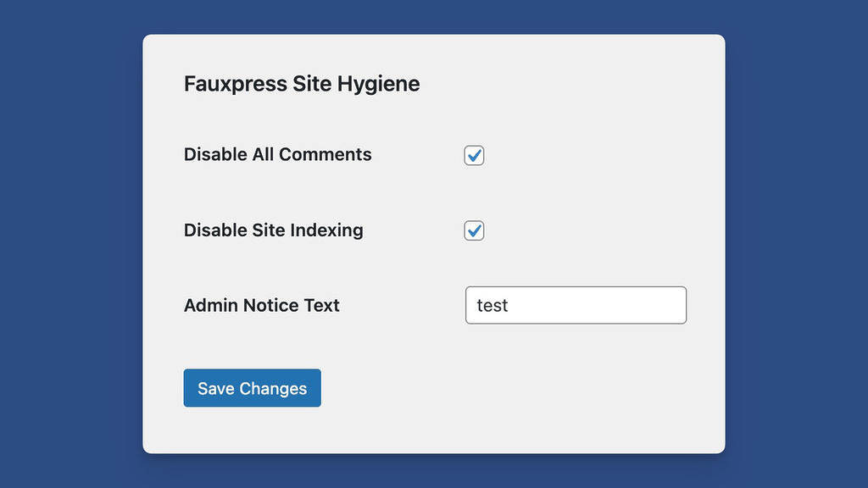868x488 pixels.
Task: Click inside the Admin Notice Text field
Action: [576, 305]
